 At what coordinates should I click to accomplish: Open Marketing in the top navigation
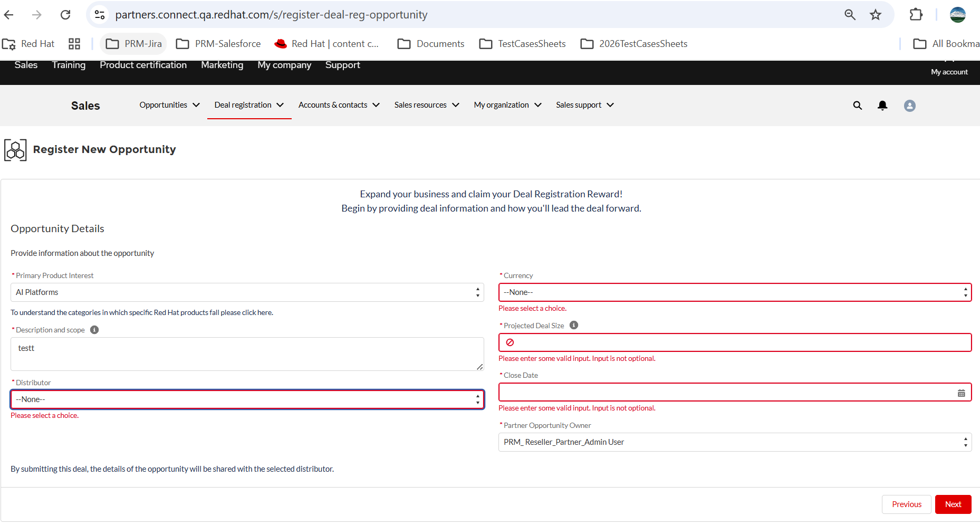(x=222, y=65)
